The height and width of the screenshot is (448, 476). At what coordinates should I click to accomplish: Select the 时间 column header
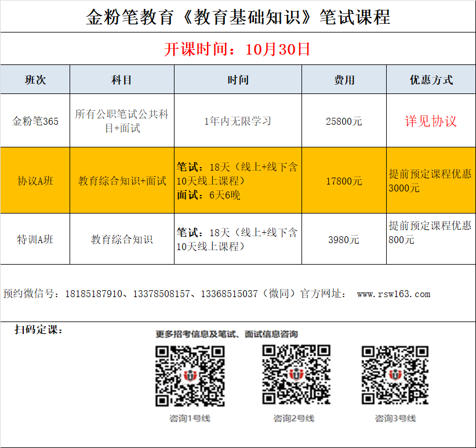[x=238, y=80]
